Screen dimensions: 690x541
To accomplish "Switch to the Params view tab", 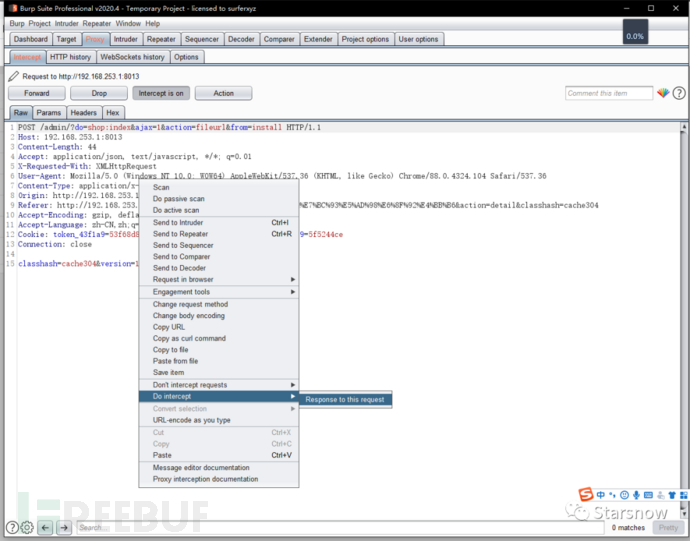I will point(48,113).
